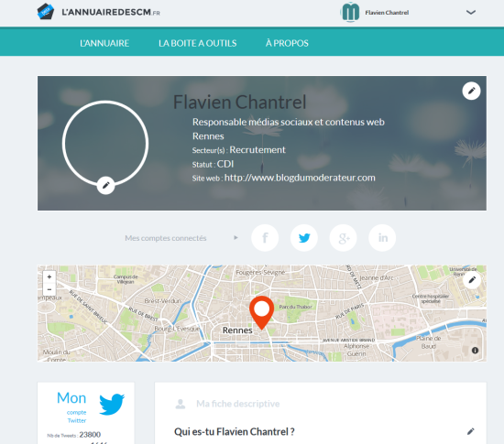The width and height of the screenshot is (504, 444).
Task: Open the L'ANNUAIREDESCM.FR home link
Action: (111, 12)
